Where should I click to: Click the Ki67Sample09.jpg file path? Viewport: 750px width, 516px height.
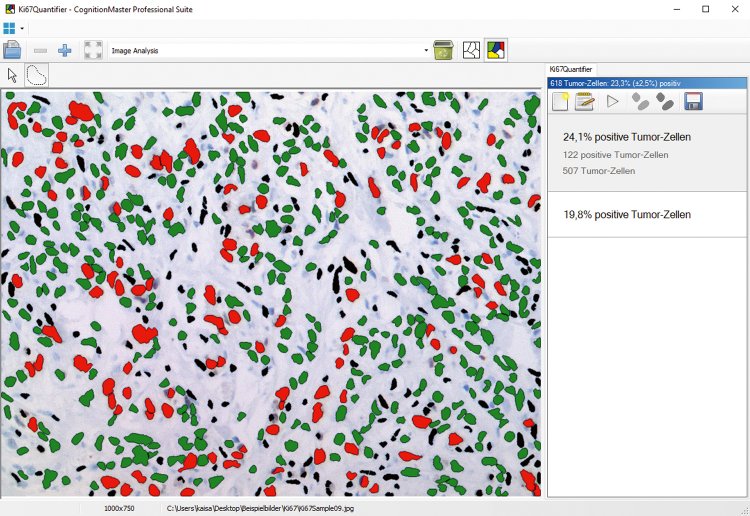260,508
